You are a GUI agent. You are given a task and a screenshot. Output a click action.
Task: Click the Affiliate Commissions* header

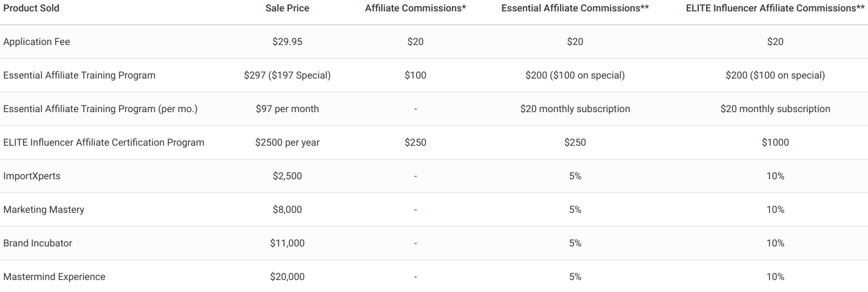[415, 8]
